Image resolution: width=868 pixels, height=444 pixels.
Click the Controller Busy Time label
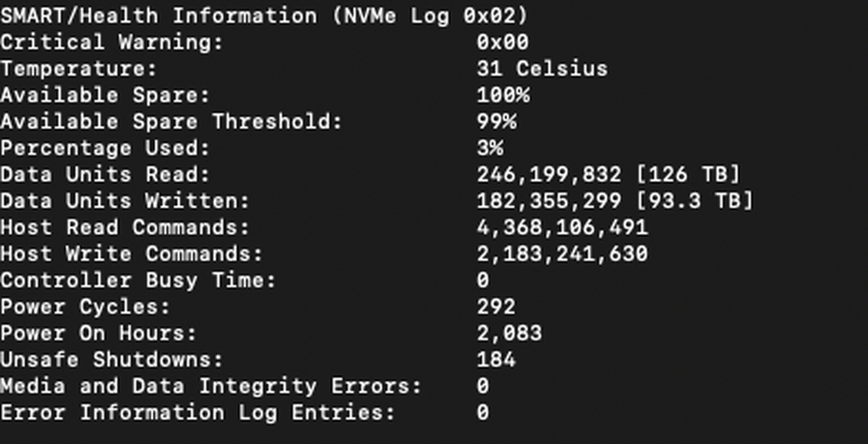click(137, 281)
